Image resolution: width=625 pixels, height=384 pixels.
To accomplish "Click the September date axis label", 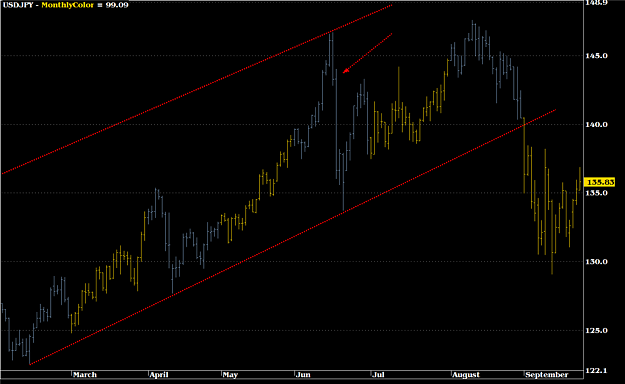I will 546,375.
